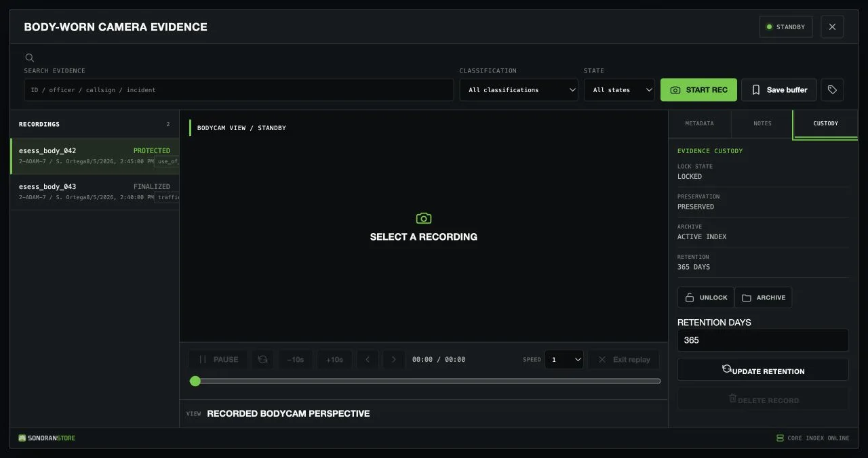868x458 pixels.
Task: Select the Custody tab
Action: tap(825, 124)
